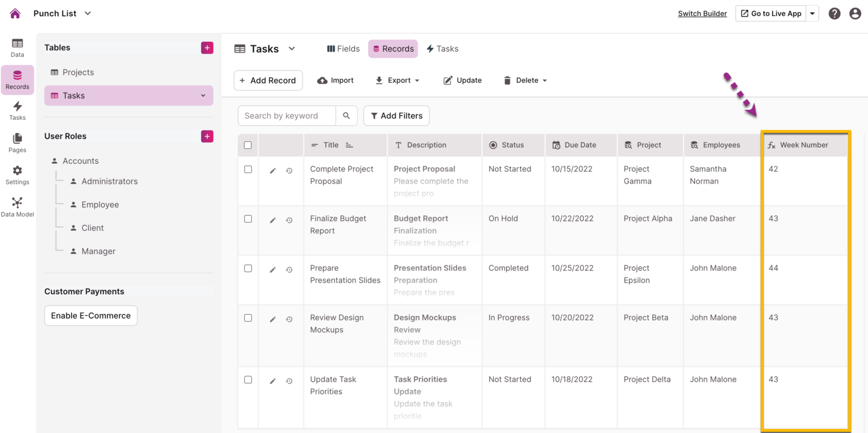Open the Export dropdown menu
868x433 pixels.
398,80
